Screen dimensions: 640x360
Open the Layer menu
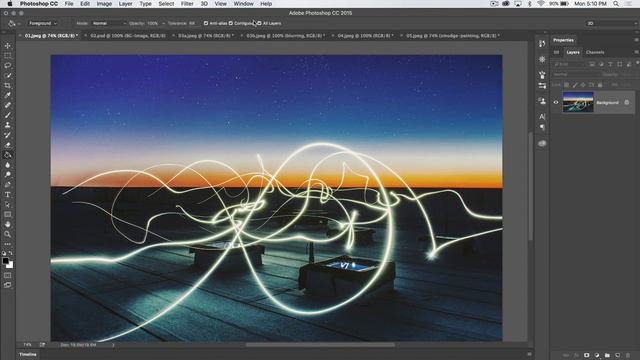tap(125, 4)
